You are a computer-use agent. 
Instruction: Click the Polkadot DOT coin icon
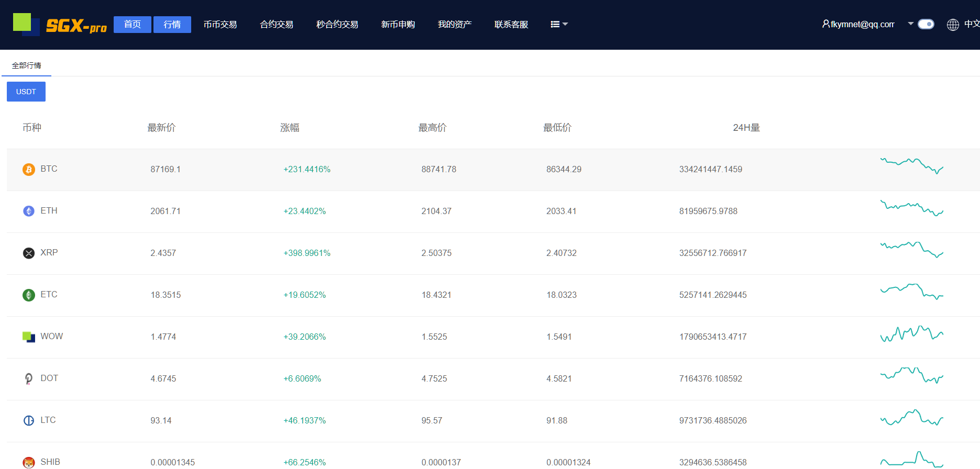click(29, 378)
